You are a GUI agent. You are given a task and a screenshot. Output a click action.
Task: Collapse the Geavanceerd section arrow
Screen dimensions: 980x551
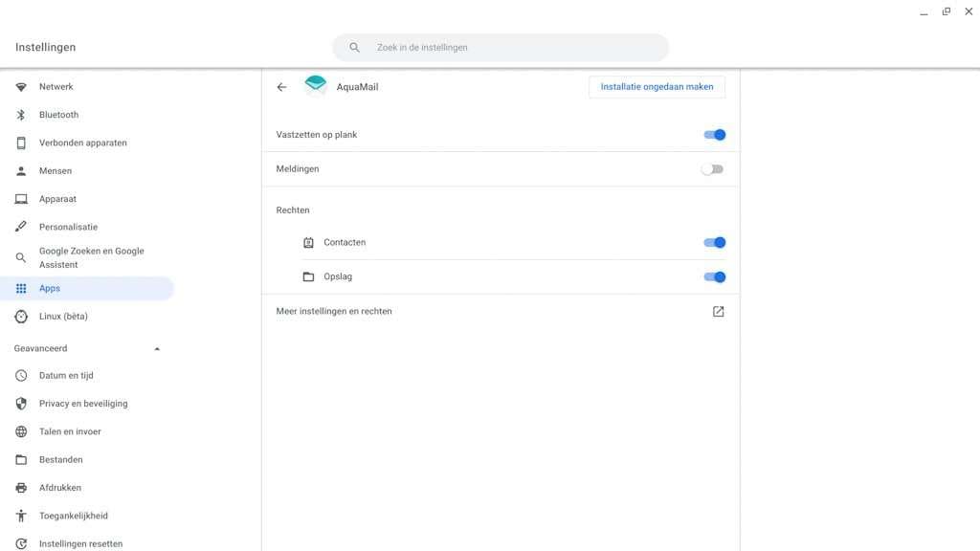157,349
